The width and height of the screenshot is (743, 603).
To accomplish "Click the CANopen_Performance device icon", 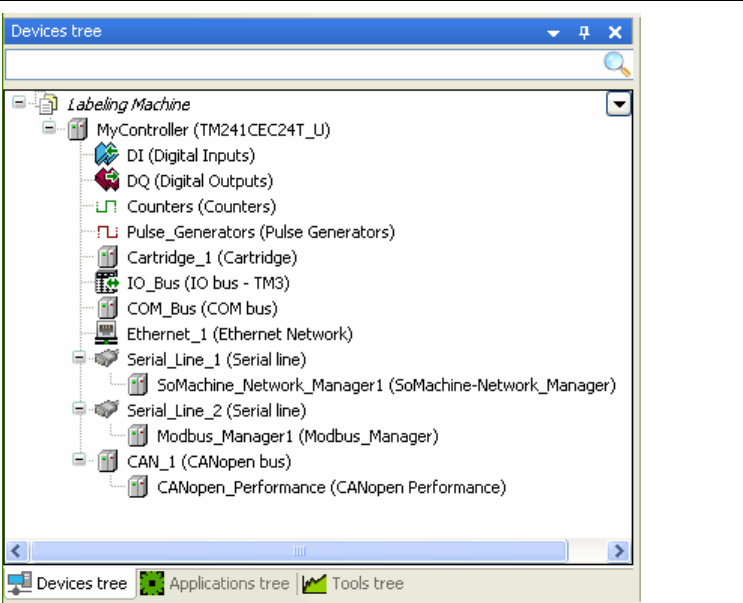I will 138,487.
